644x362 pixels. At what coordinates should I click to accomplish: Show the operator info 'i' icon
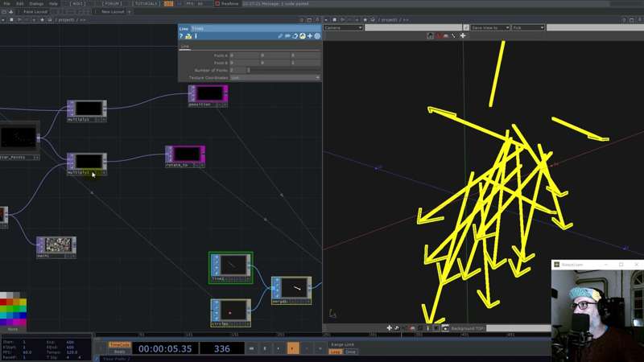point(196,36)
